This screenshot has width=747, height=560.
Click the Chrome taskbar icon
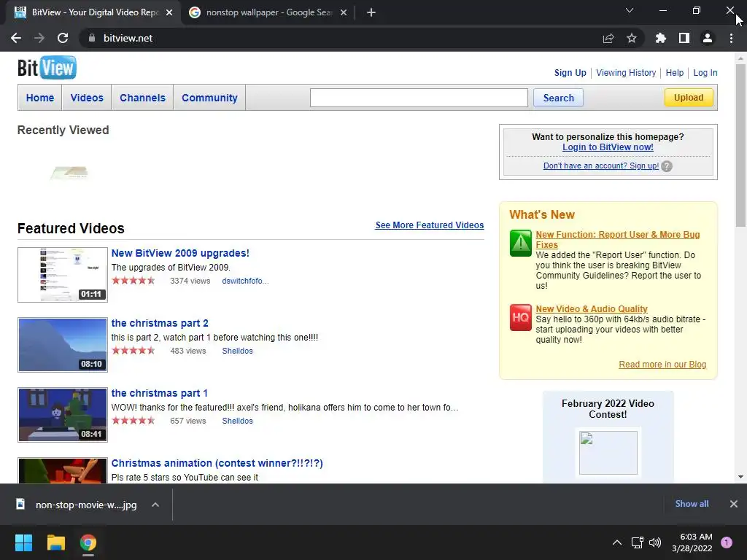pos(88,542)
